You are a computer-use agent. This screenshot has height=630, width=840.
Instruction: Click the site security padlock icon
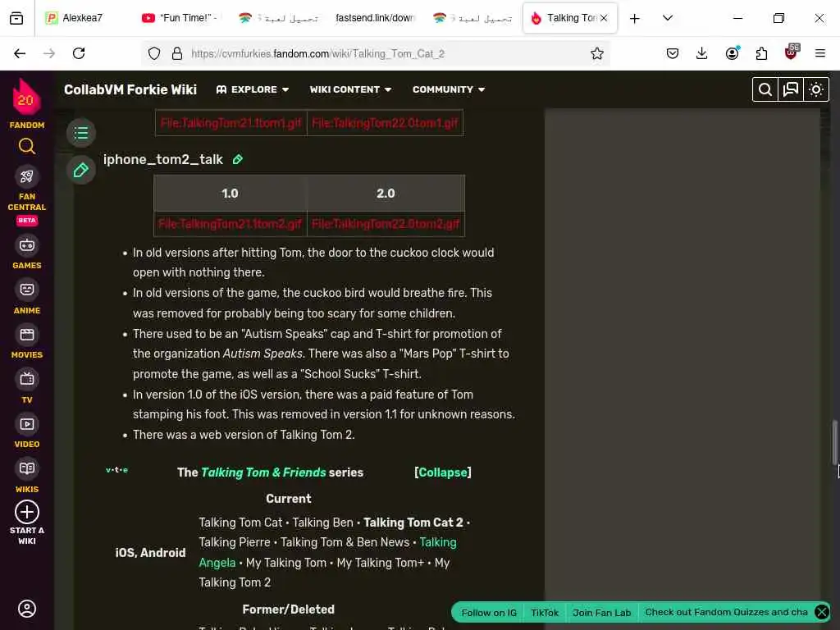coord(177,53)
